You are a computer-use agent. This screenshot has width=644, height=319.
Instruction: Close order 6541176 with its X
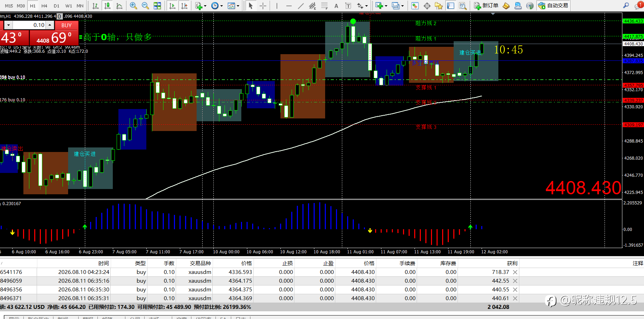(x=515, y=272)
